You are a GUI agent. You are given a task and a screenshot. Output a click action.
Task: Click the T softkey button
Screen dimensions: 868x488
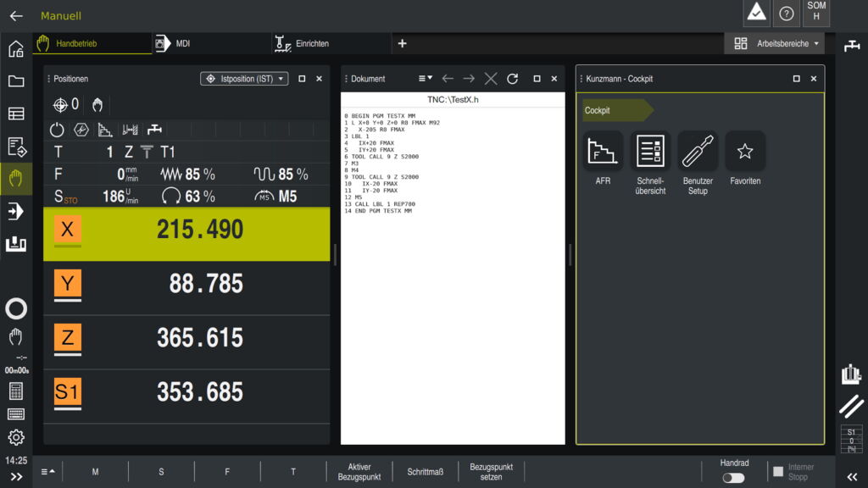tap(292, 472)
